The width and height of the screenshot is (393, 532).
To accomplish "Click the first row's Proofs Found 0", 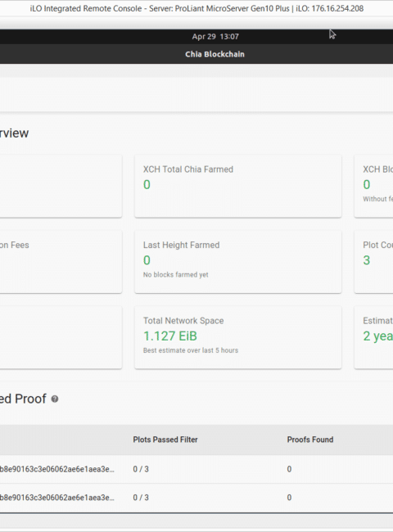I will 289,469.
